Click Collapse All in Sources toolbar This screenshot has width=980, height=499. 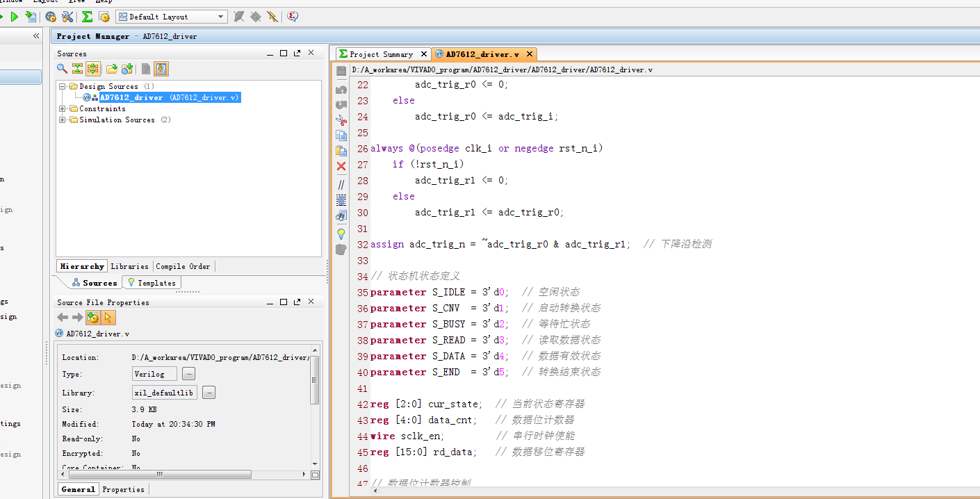[x=77, y=68]
